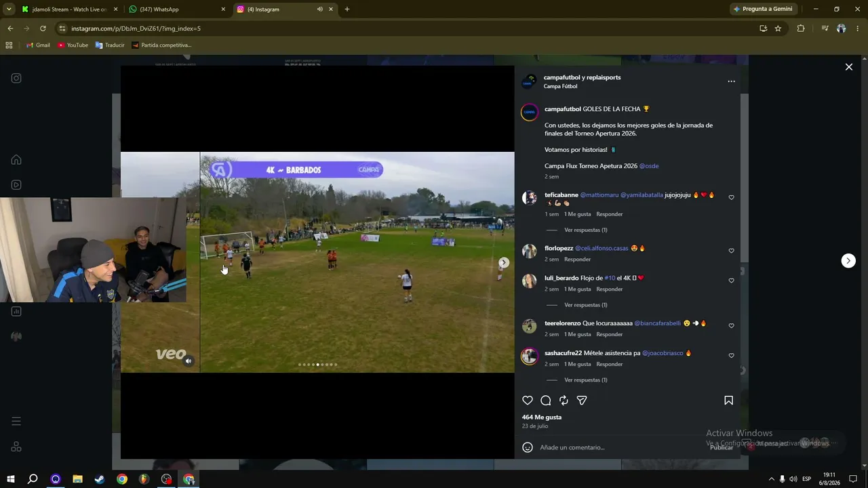Viewport: 868px width, 488px height.
Task: Like luli_berardo's comment
Action: click(731, 281)
